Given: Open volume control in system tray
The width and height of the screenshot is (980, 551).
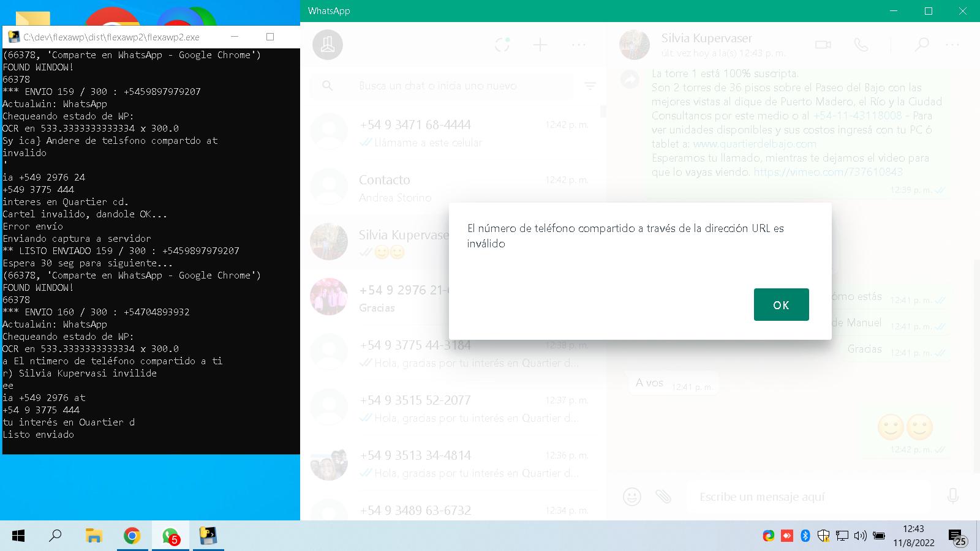Looking at the screenshot, I should 861,536.
